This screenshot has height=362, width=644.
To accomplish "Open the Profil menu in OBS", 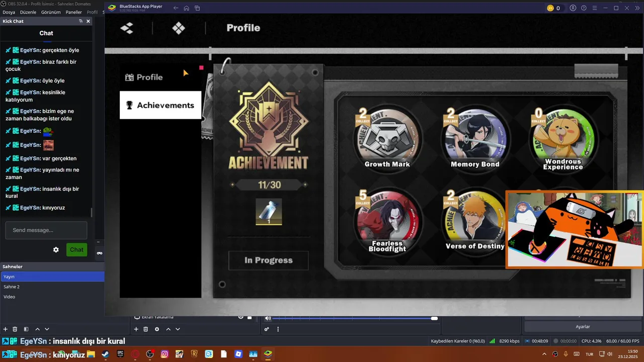I will point(92,12).
